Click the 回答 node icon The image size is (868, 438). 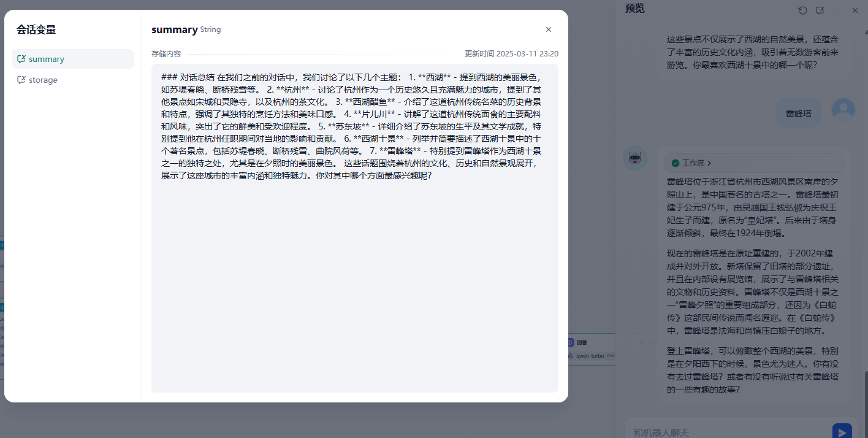(570, 342)
